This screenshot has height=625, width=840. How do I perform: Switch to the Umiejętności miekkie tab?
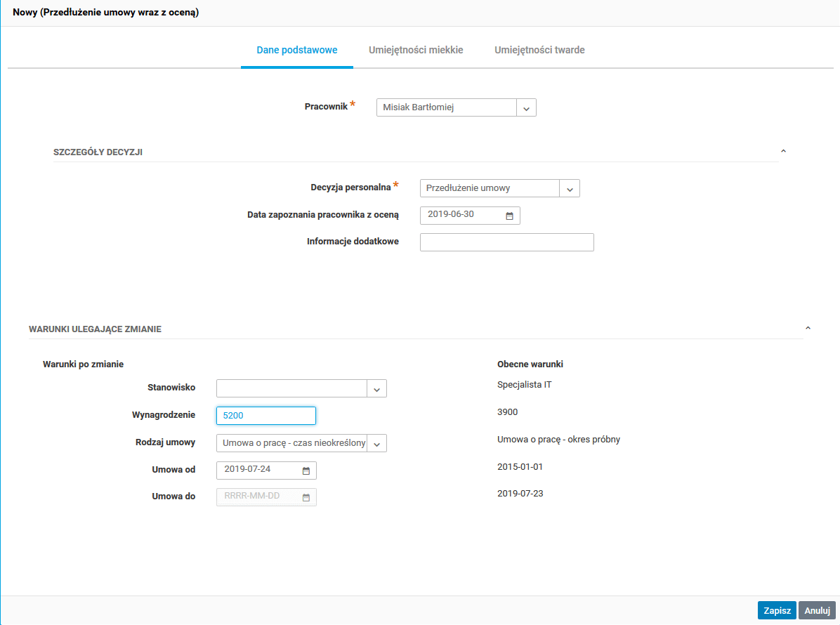click(x=416, y=51)
